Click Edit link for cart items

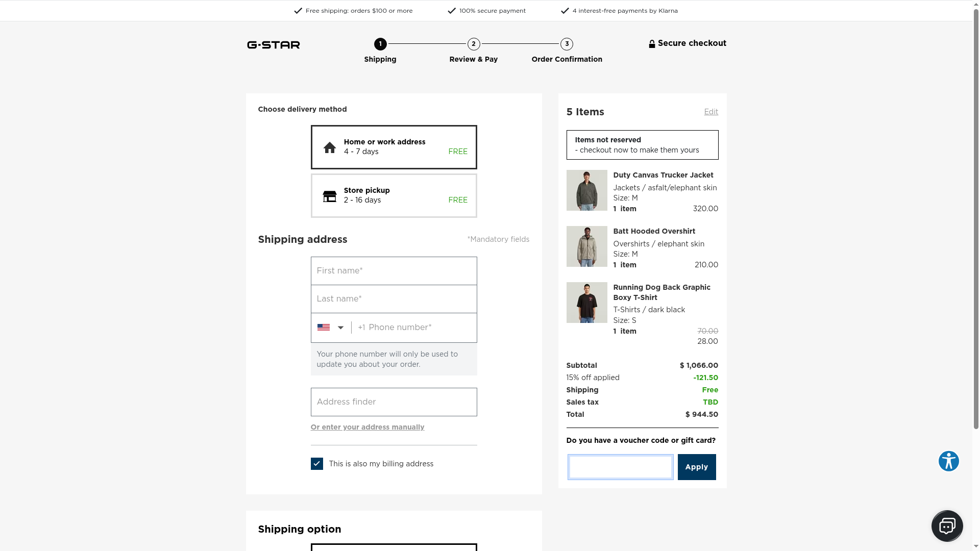tap(711, 112)
